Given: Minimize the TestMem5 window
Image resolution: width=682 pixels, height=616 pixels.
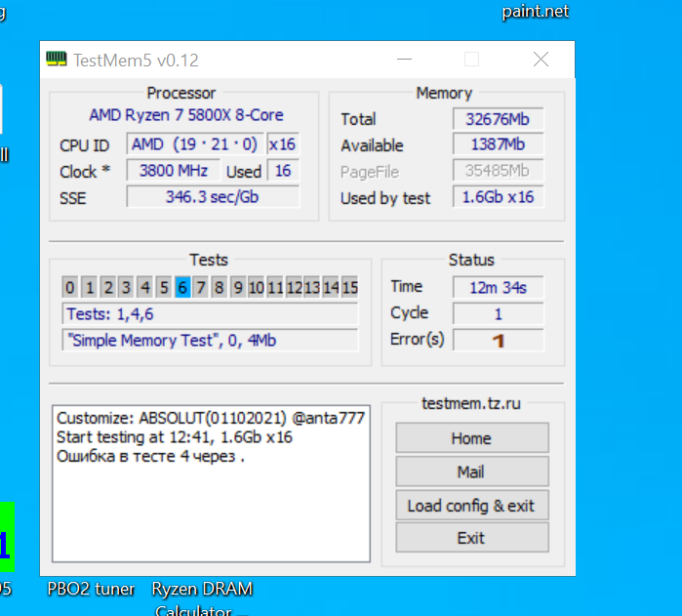Looking at the screenshot, I should pos(404,60).
